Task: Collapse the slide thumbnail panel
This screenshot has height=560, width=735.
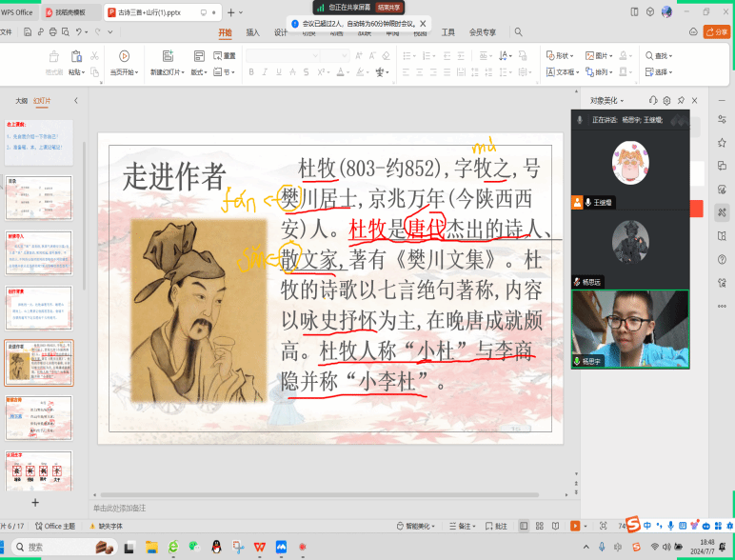Action: coord(75,100)
